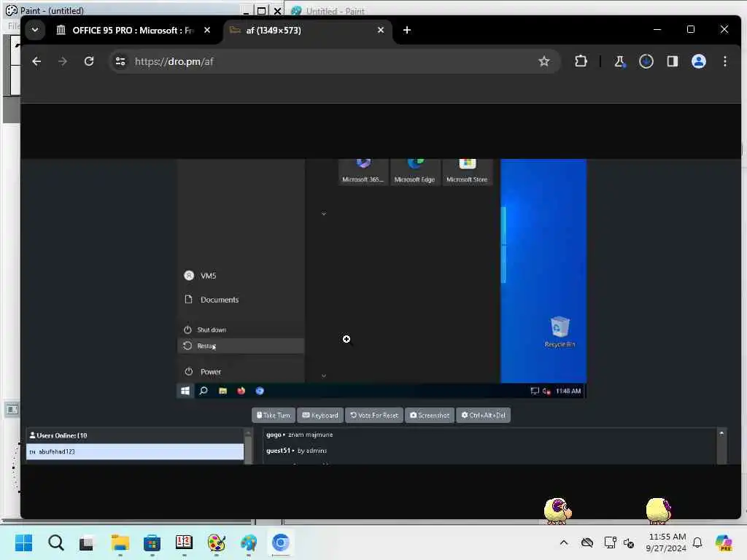Viewport: 747px width, 560px height.
Task: Open the red app icon on VM taskbar
Action: [x=241, y=391]
